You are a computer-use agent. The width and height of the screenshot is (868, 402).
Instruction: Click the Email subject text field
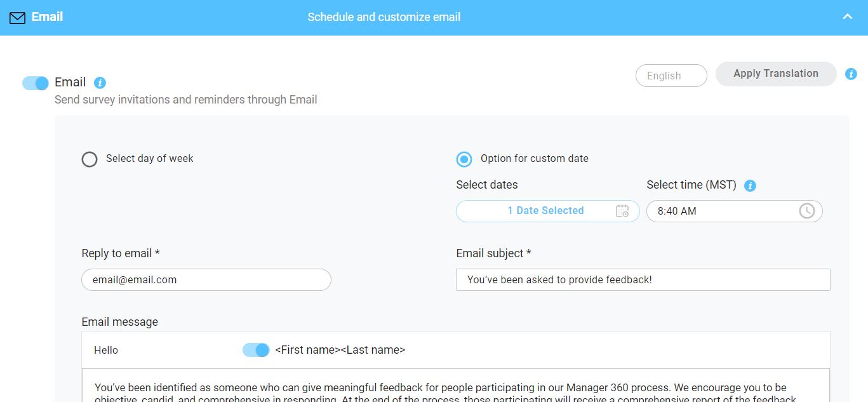[x=643, y=279]
